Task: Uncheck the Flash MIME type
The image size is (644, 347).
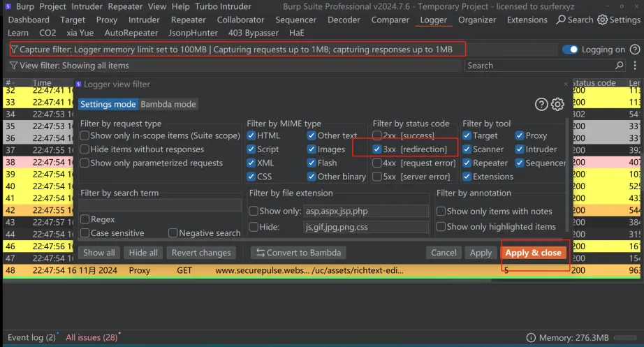Action: (x=312, y=163)
